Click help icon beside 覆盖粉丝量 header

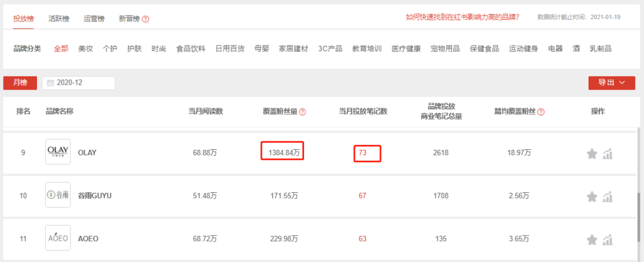(x=303, y=112)
